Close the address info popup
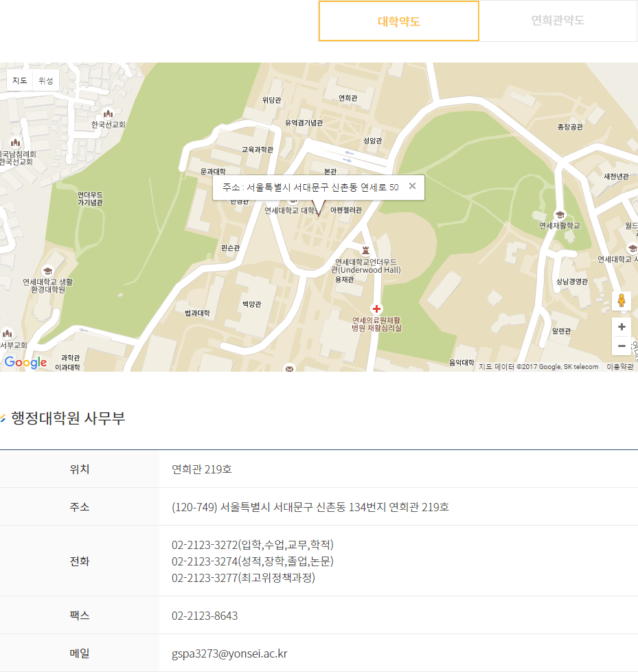 click(x=412, y=186)
